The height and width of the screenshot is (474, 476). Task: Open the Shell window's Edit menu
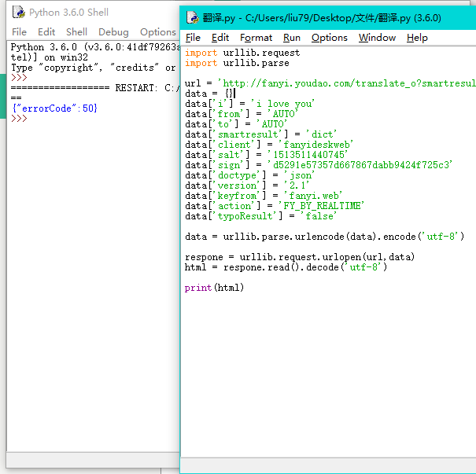pyautogui.click(x=46, y=32)
